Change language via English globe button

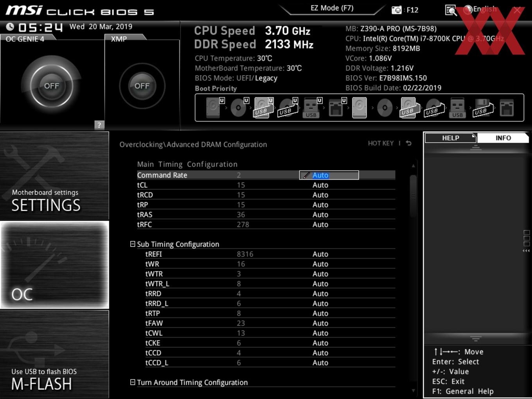(480, 9)
